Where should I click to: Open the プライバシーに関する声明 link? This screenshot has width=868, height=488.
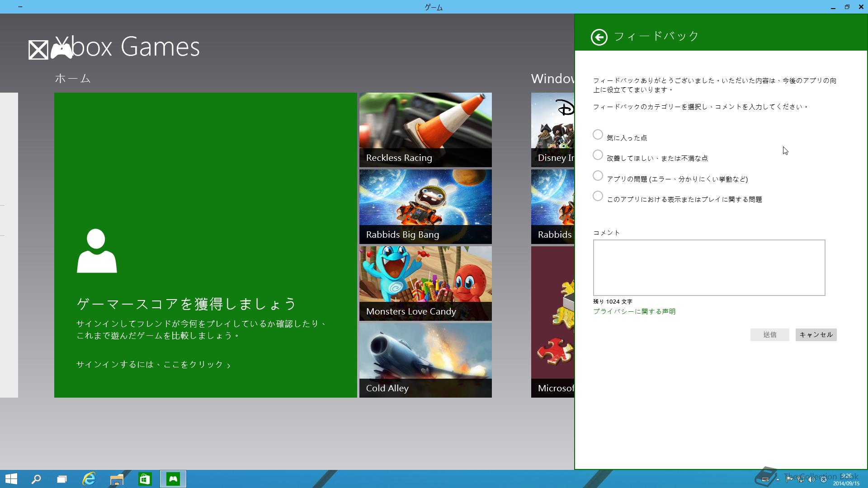[x=634, y=311]
